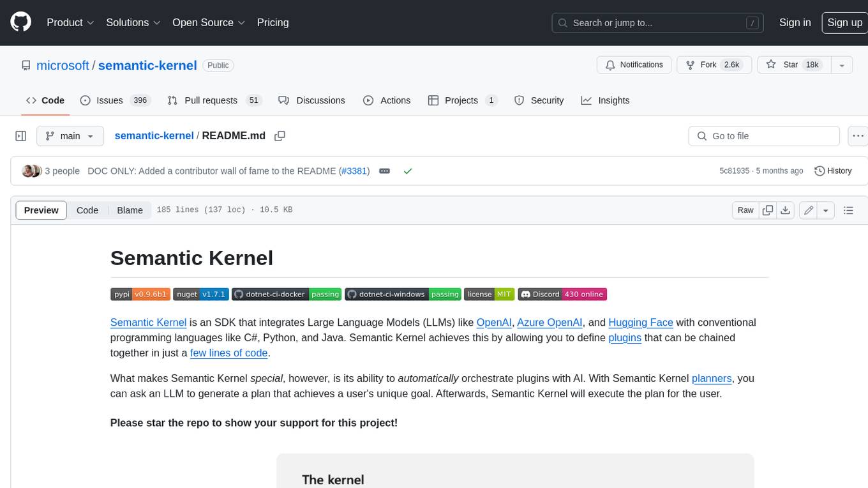Open the Semantic Kernel intro link
The height and width of the screenshot is (488, 868).
148,323
